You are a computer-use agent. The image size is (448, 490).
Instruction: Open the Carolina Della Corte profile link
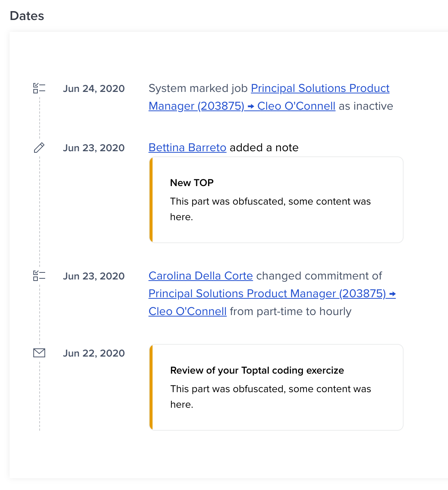200,276
